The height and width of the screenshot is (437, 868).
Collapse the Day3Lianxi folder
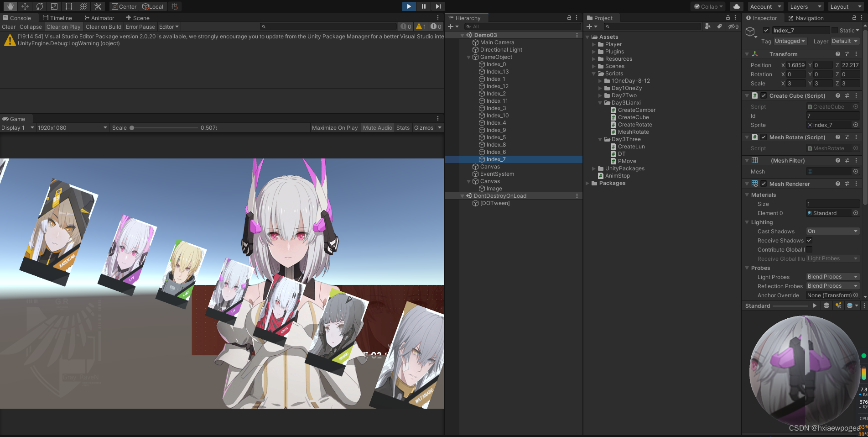600,103
